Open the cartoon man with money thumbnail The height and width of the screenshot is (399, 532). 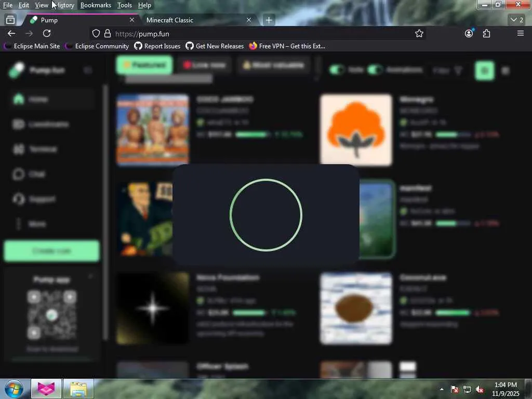pos(144,219)
